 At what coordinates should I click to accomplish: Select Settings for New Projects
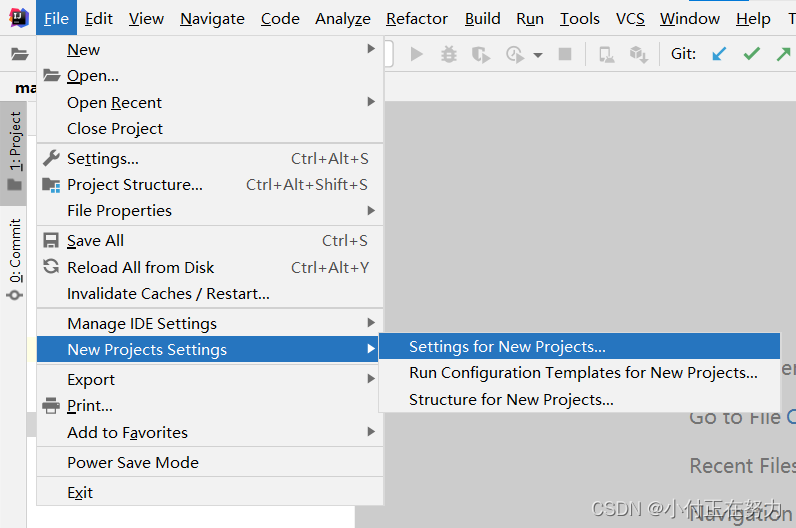click(507, 347)
